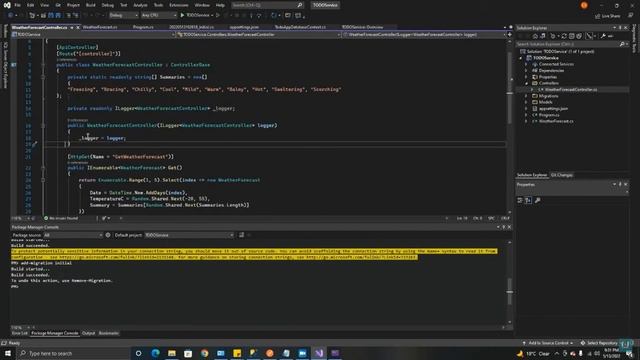
Task: Open the File menu
Action: (x=17, y=5)
